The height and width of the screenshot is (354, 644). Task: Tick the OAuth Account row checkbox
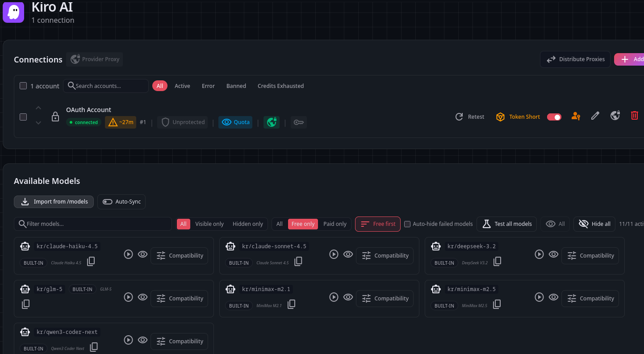pyautogui.click(x=23, y=117)
